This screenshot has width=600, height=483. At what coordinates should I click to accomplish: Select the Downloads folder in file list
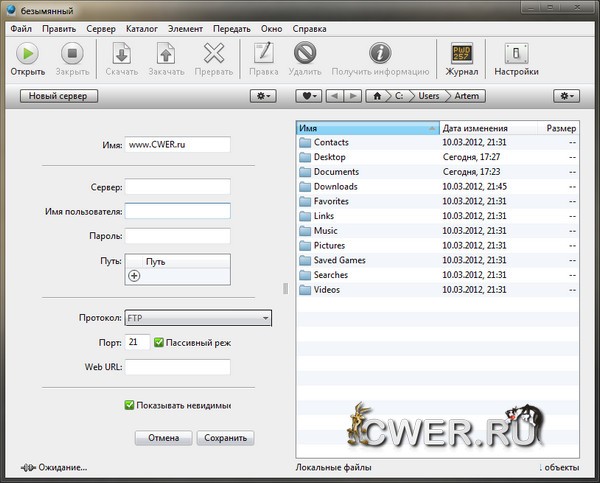point(335,187)
